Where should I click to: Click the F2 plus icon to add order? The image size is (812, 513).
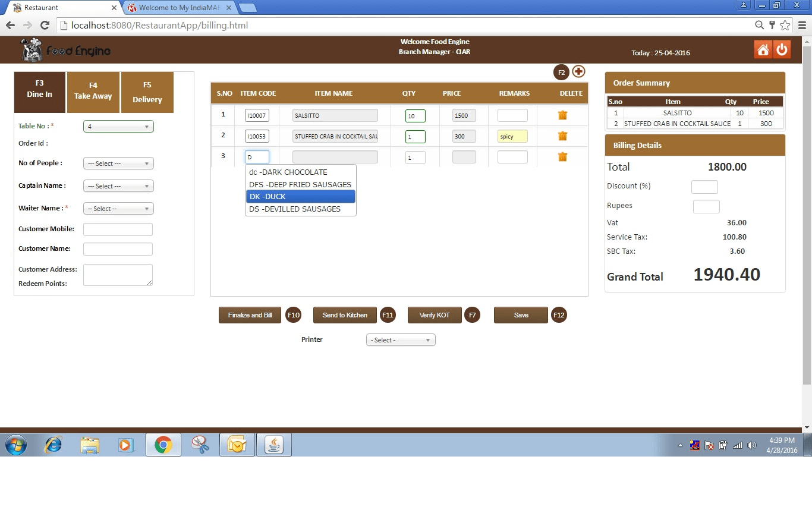(x=578, y=71)
